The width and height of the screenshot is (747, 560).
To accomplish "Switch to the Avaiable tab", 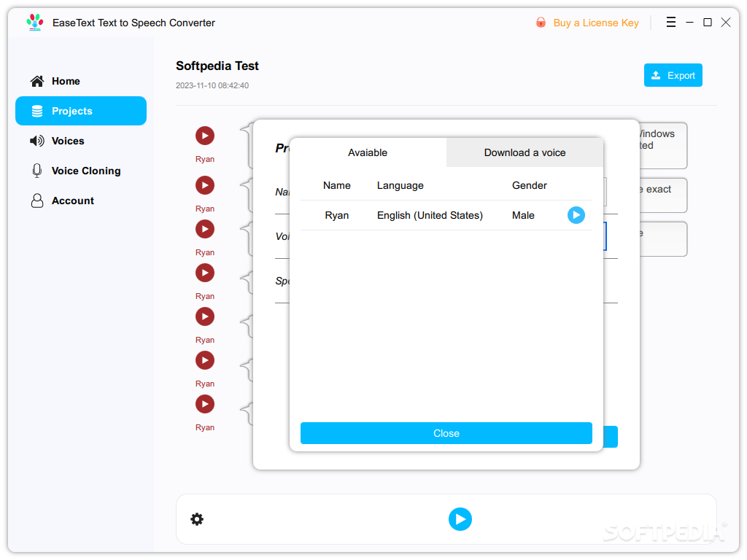I will [368, 152].
